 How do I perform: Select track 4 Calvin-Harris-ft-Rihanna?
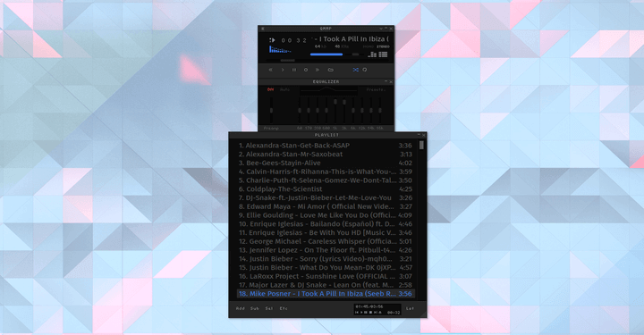[326, 172]
